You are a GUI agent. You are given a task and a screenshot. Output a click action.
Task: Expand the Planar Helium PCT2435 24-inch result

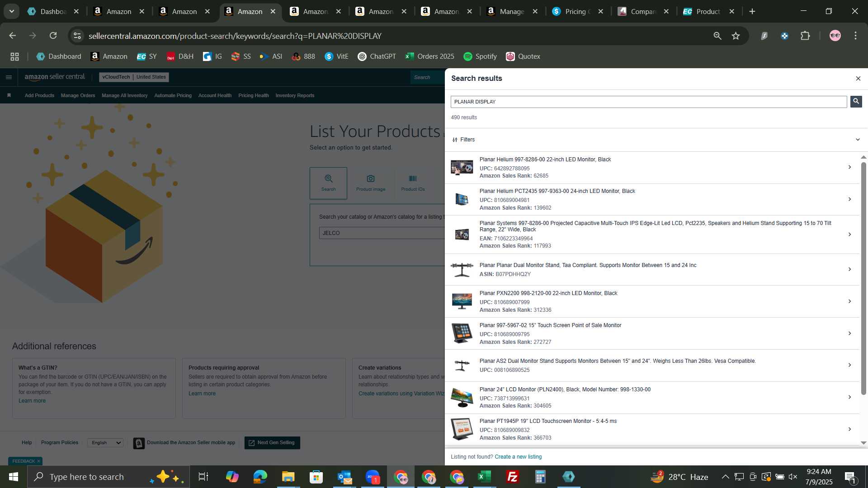pyautogui.click(x=849, y=199)
